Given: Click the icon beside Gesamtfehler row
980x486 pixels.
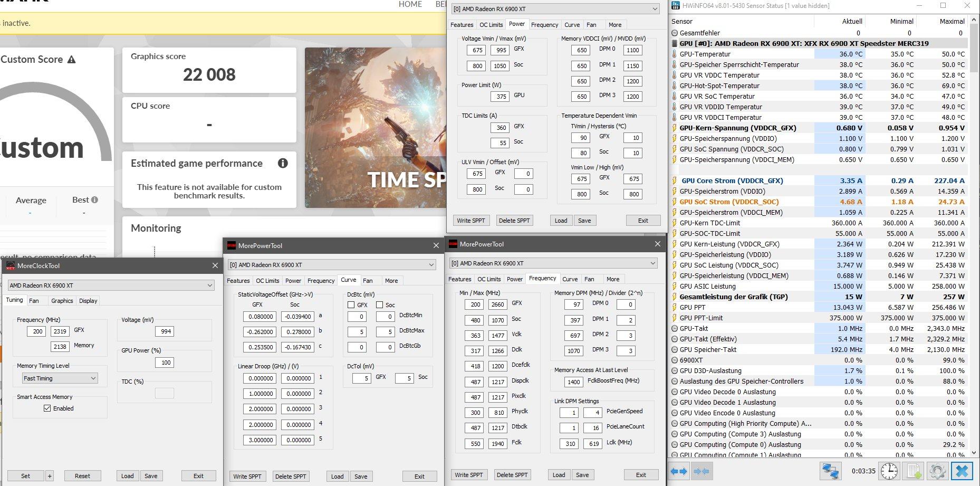Looking at the screenshot, I should coord(675,33).
